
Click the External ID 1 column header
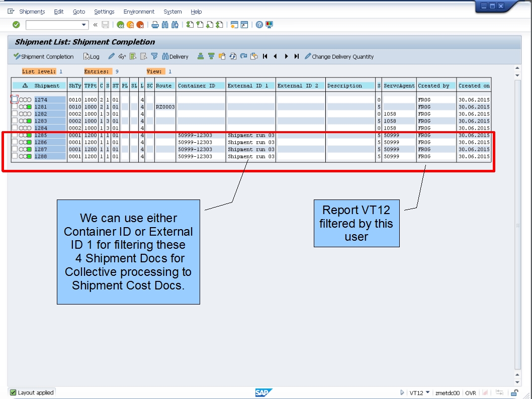tap(250, 86)
